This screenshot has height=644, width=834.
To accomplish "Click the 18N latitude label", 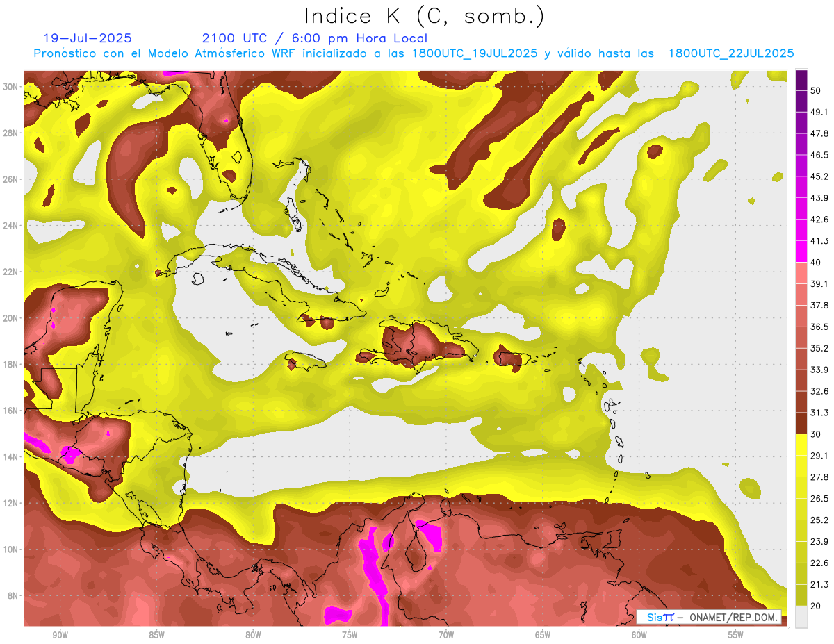I will click(12, 364).
